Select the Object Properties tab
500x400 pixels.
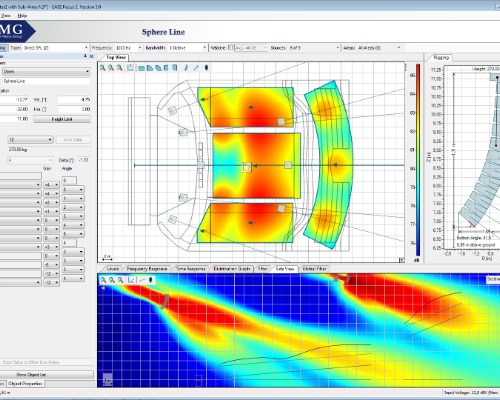coord(25,384)
